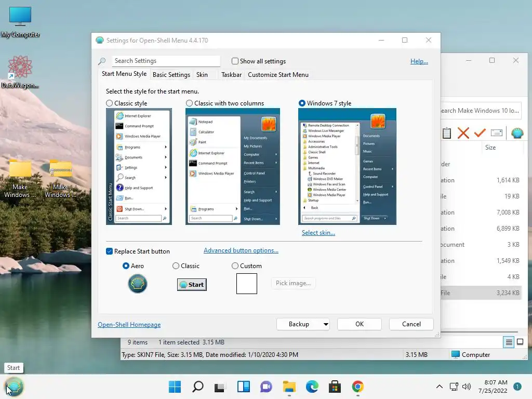532x399 pixels.
Task: Select the Custom button radio option
Action: 235,265
